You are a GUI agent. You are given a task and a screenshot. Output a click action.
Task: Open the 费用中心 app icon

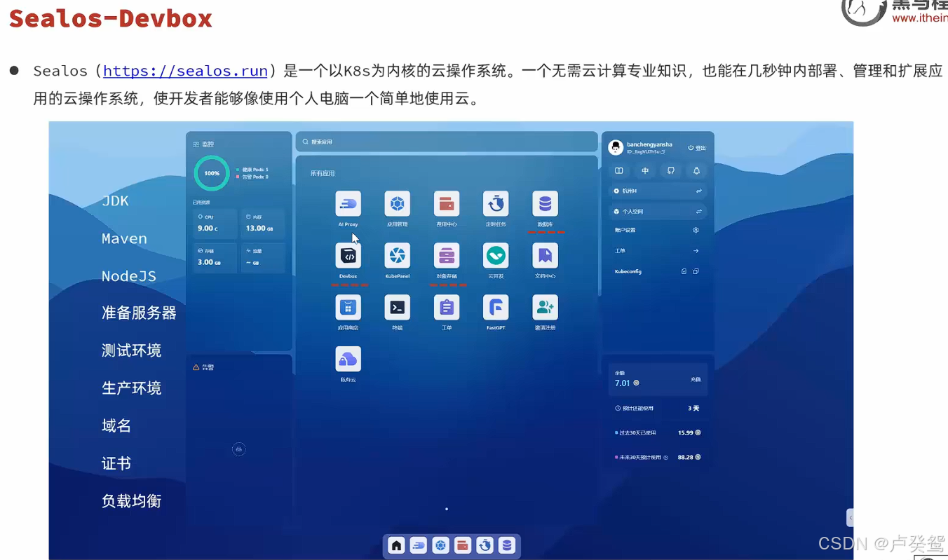tap(447, 204)
